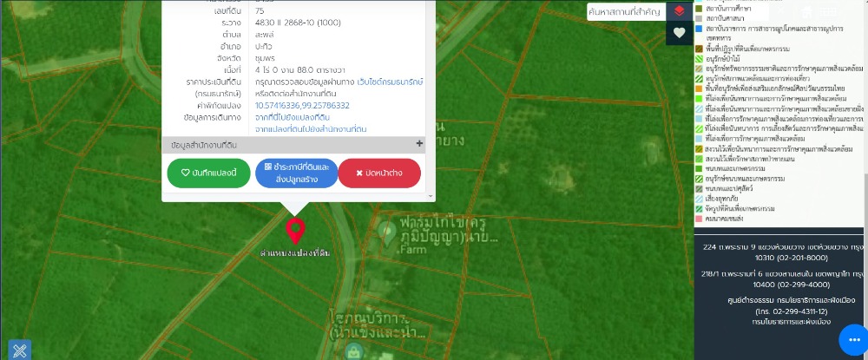Open the map layers panel icon
Screen dimensions: 868x360
pos(679,11)
